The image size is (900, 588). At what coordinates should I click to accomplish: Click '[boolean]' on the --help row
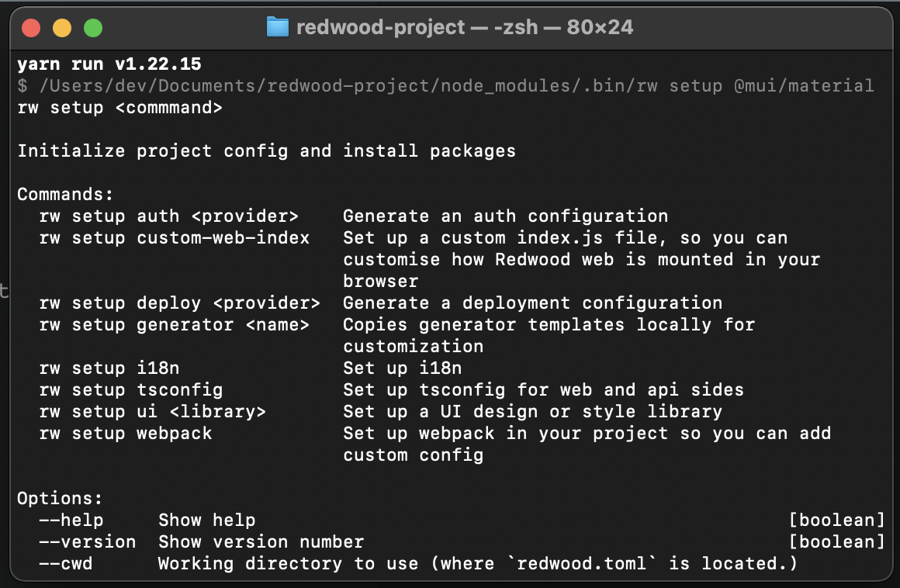point(836,521)
